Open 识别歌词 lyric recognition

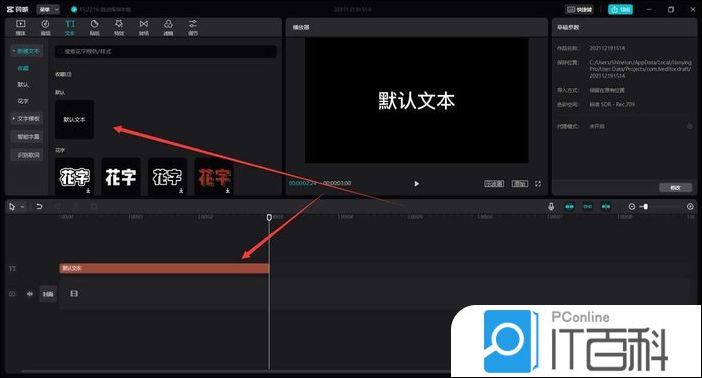[x=28, y=155]
